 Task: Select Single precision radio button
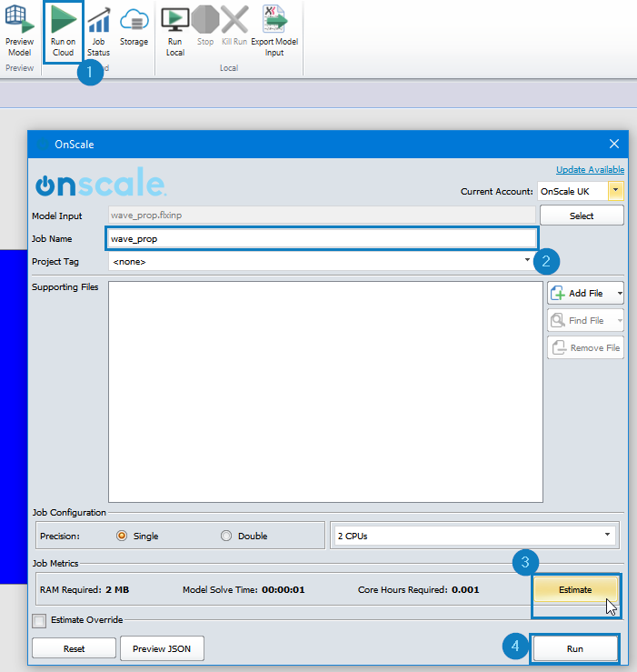coord(122,536)
